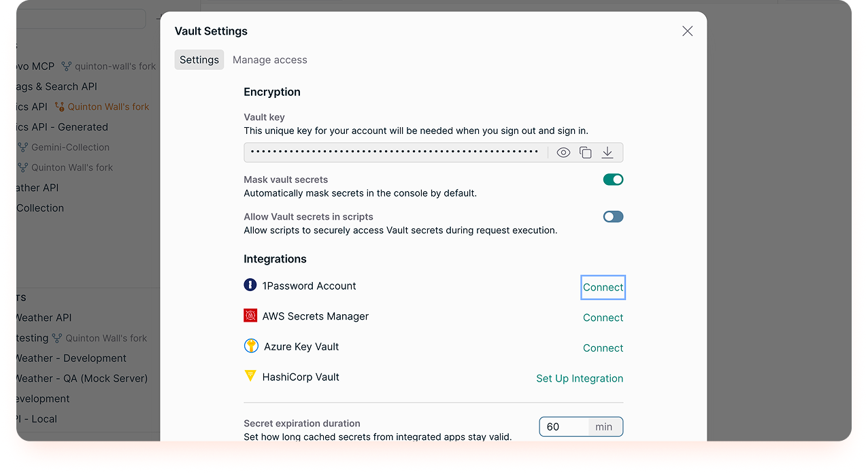This screenshot has height=474, width=868.
Task: Edit the secret expiration duration value
Action: 563,426
